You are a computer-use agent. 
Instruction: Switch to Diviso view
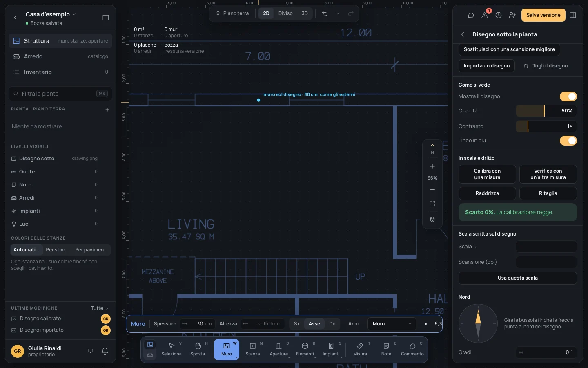coord(285,13)
